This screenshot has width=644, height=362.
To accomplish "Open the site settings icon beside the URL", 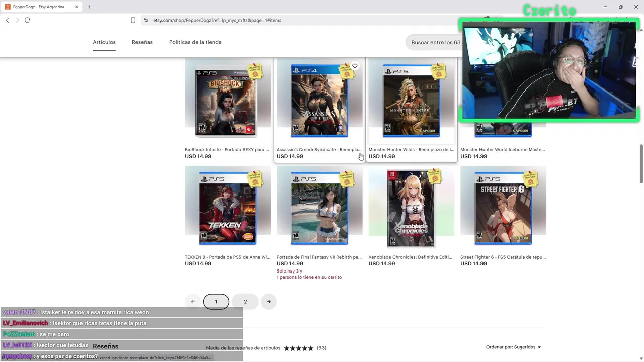I will (146, 20).
